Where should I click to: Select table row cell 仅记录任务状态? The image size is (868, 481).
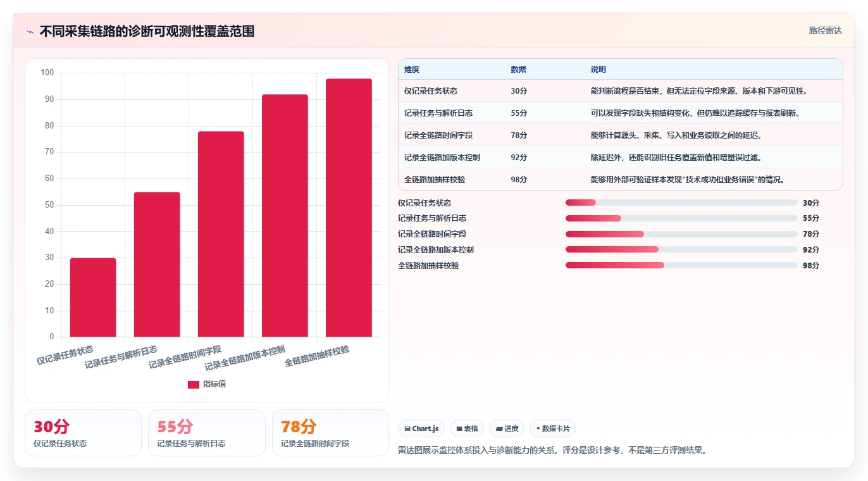(x=431, y=91)
